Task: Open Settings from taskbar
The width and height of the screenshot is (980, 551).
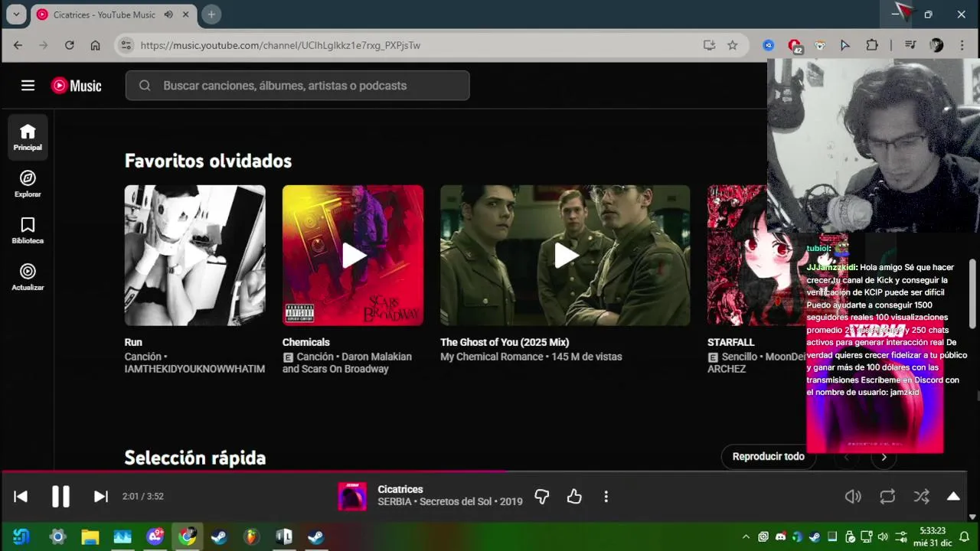Action: pyautogui.click(x=57, y=537)
